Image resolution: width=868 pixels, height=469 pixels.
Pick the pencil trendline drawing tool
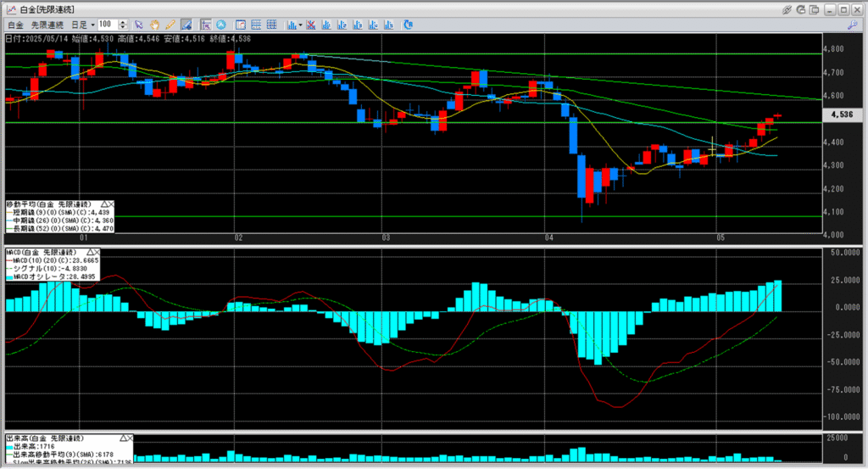coord(170,25)
